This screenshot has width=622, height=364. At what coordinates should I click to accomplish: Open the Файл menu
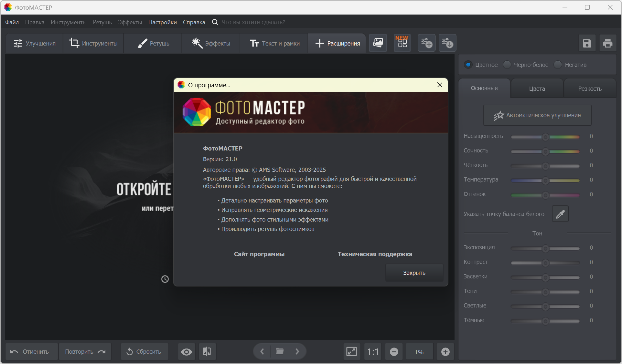(12, 22)
